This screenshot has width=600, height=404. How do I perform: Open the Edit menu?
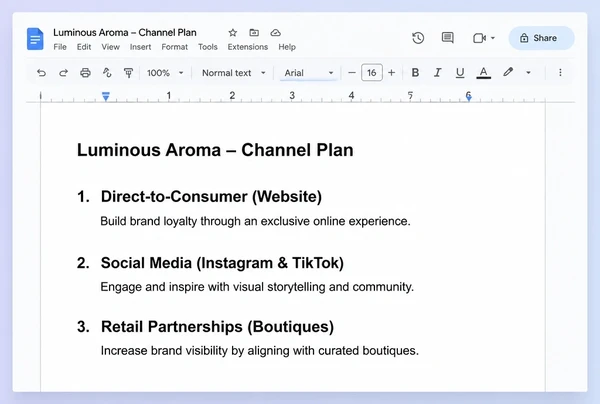tap(84, 47)
